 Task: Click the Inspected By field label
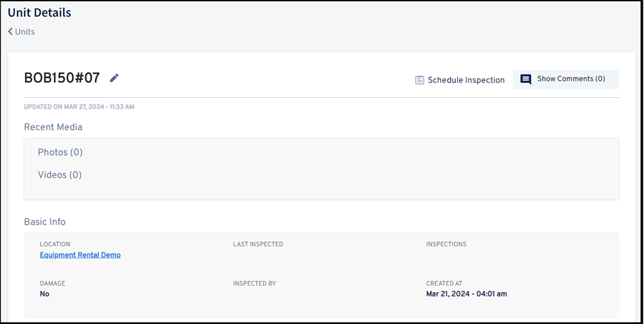pos(254,284)
